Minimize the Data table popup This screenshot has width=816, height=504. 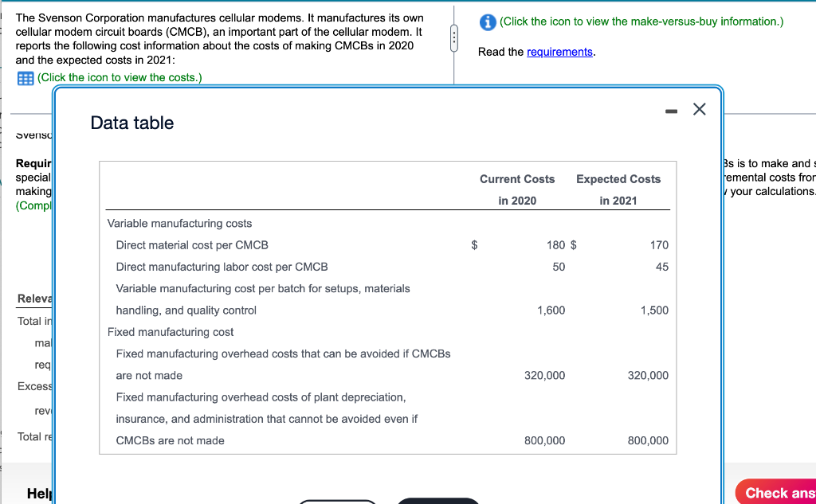(x=670, y=110)
